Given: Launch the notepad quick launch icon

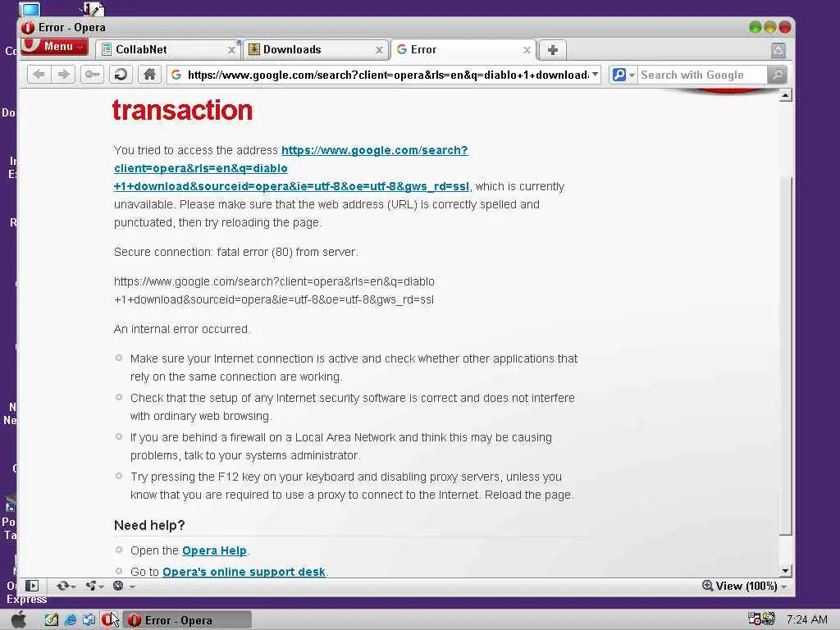Looking at the screenshot, I should tap(52, 620).
